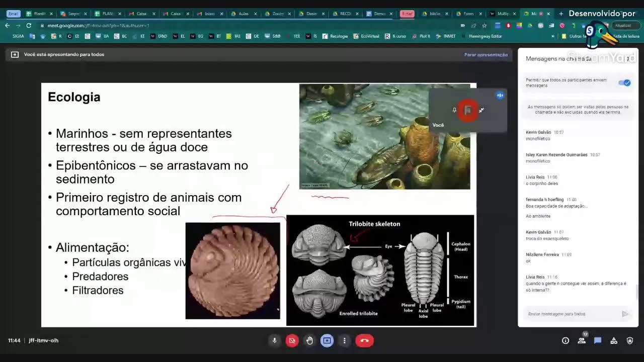644x362 pixels.
Task: Open the Recologia bookmark
Action: [336, 36]
